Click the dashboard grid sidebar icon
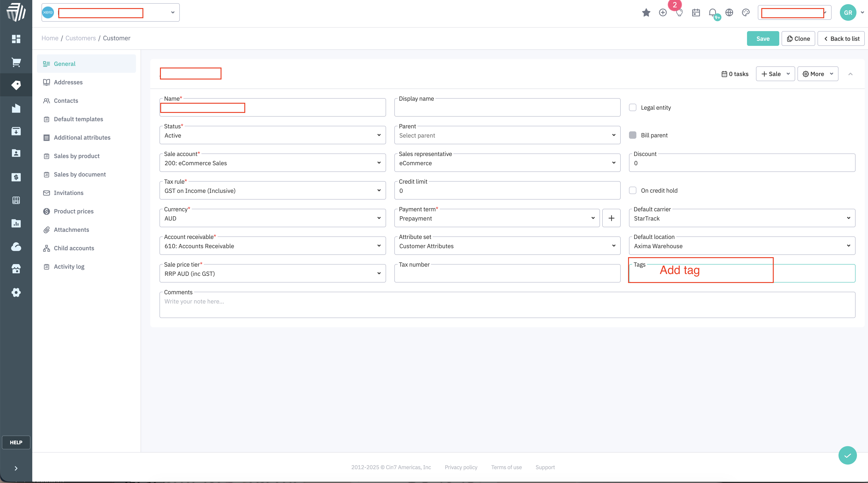868x483 pixels. point(16,39)
